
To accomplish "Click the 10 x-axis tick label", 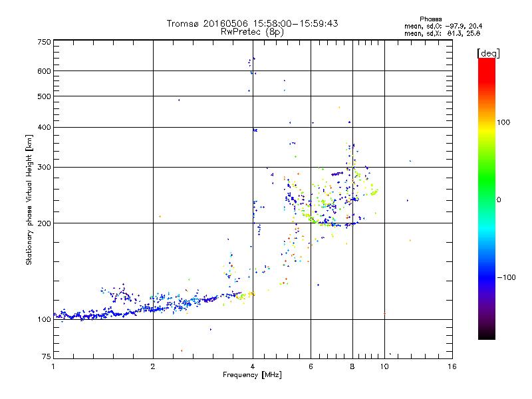I will tap(384, 366).
